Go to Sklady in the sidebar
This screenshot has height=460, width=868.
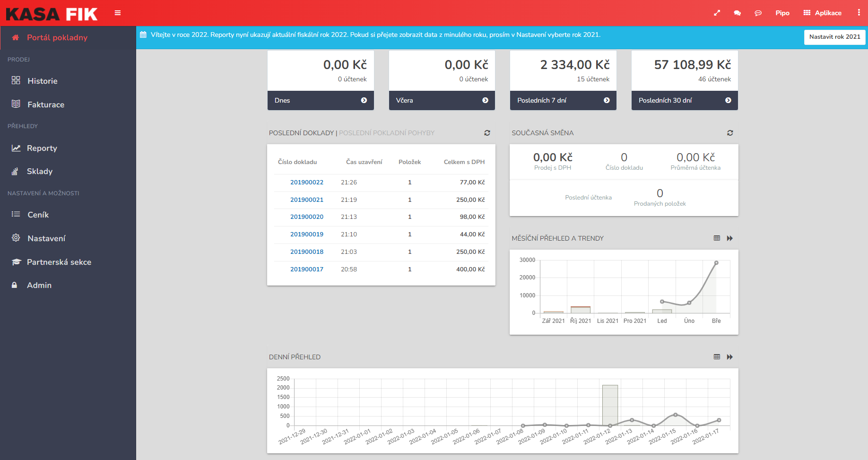coord(39,171)
